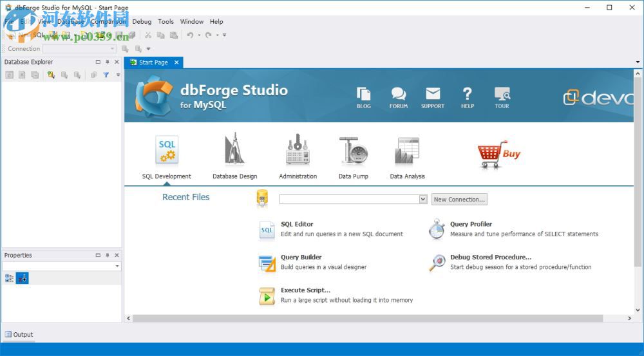
Task: Focus the Start Page connection input field
Action: 350,199
